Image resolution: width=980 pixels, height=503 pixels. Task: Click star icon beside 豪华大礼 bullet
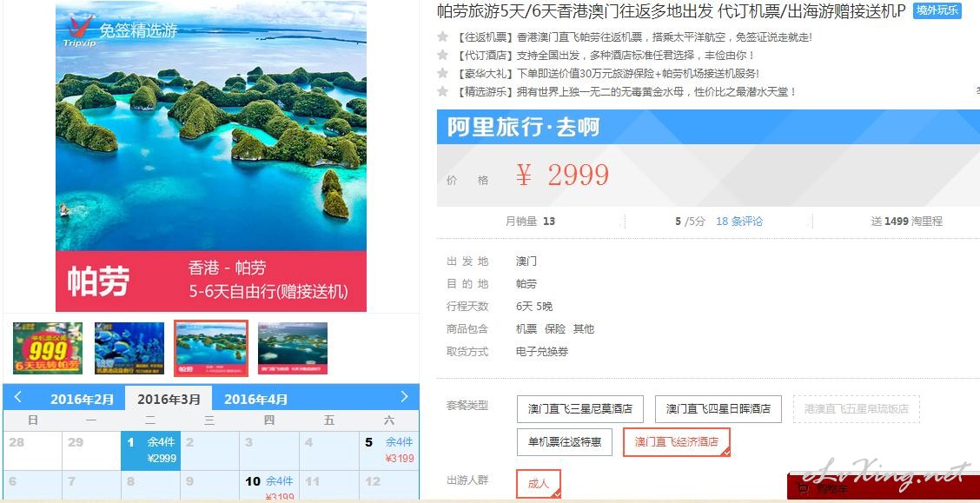[x=442, y=73]
